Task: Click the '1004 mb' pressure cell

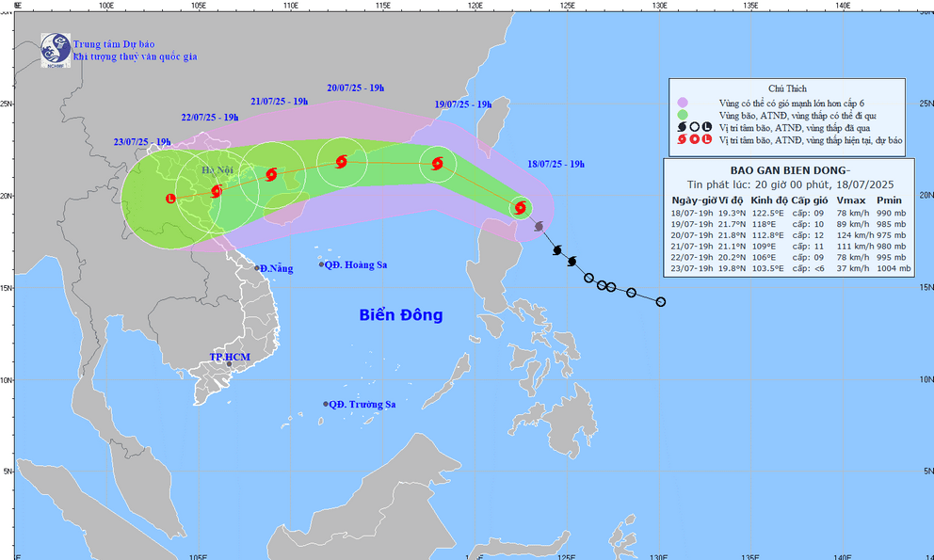Action: (x=894, y=268)
